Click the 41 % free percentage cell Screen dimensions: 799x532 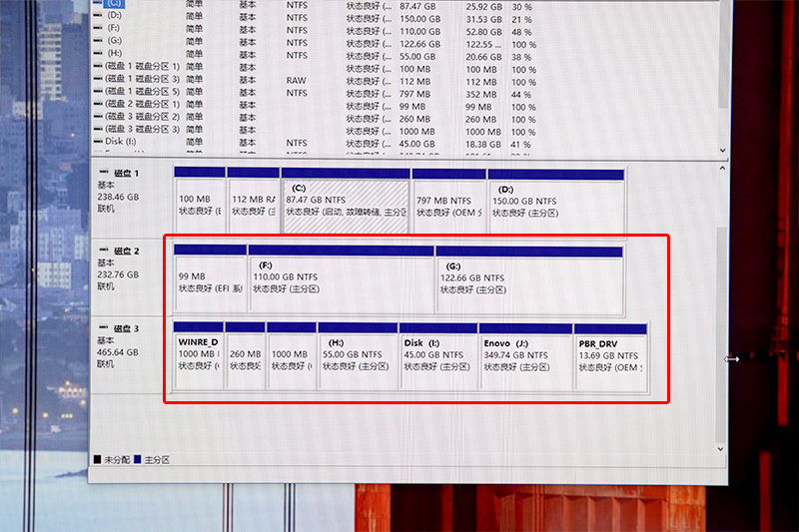(x=520, y=145)
